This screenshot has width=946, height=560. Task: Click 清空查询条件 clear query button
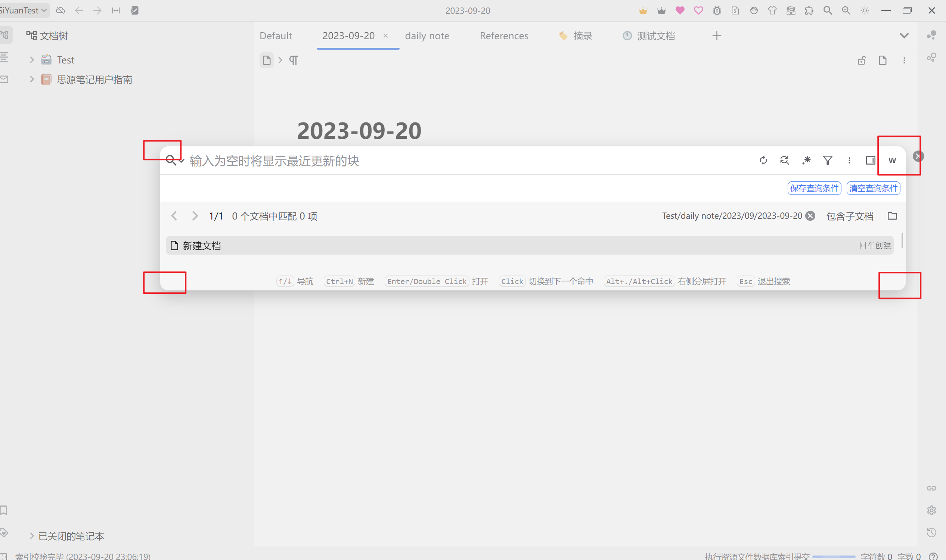pyautogui.click(x=873, y=188)
